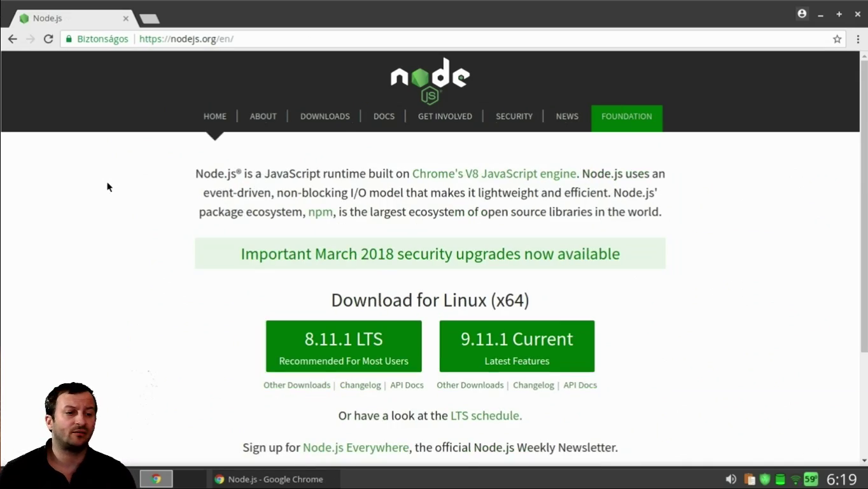Click the Node.js logo in the header
This screenshot has width=868, height=489.
click(430, 81)
